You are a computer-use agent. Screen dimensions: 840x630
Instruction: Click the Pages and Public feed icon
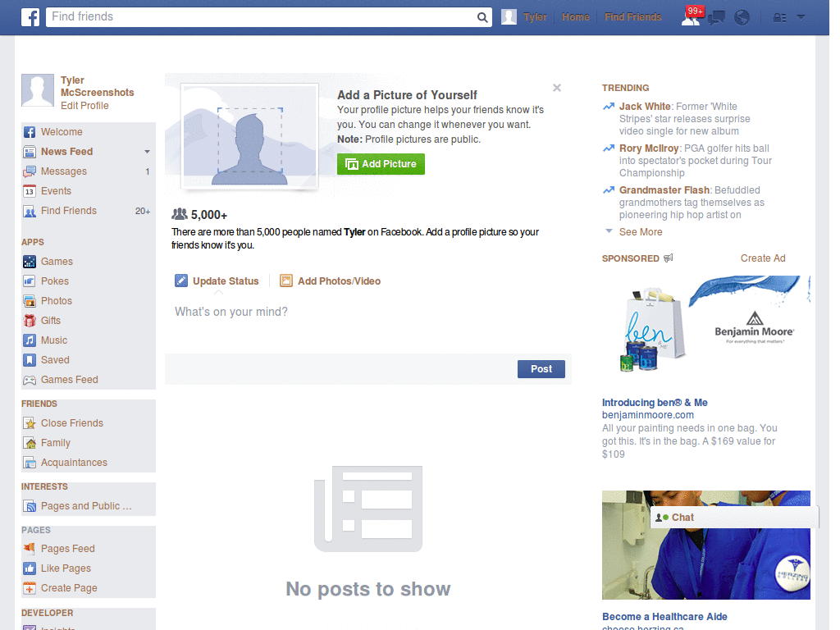[x=30, y=506]
